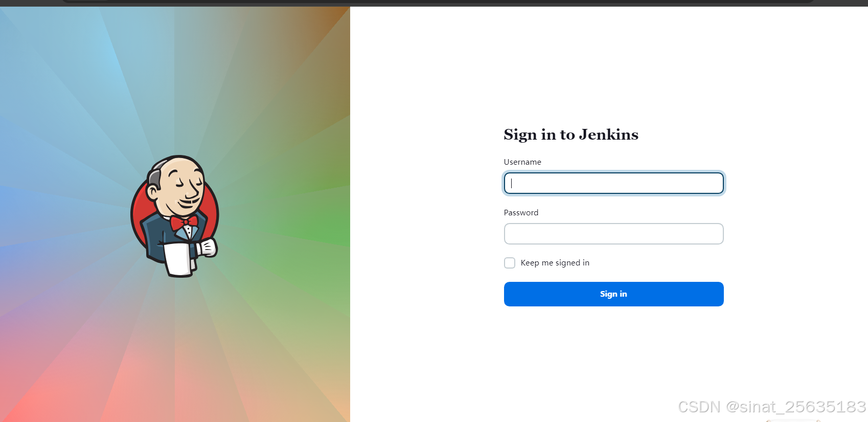Focus the Username input field

613,183
